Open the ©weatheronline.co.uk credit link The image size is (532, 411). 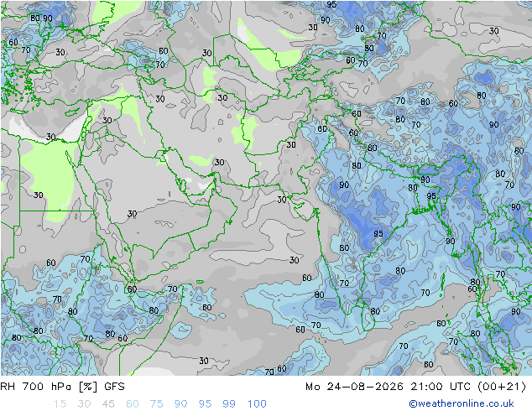tap(461, 403)
